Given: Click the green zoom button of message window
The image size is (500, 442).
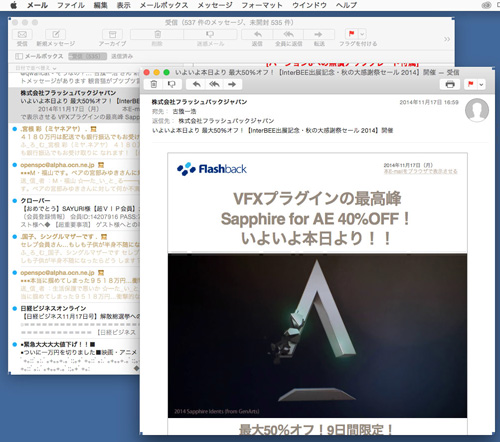Looking at the screenshot, I should pos(166,72).
